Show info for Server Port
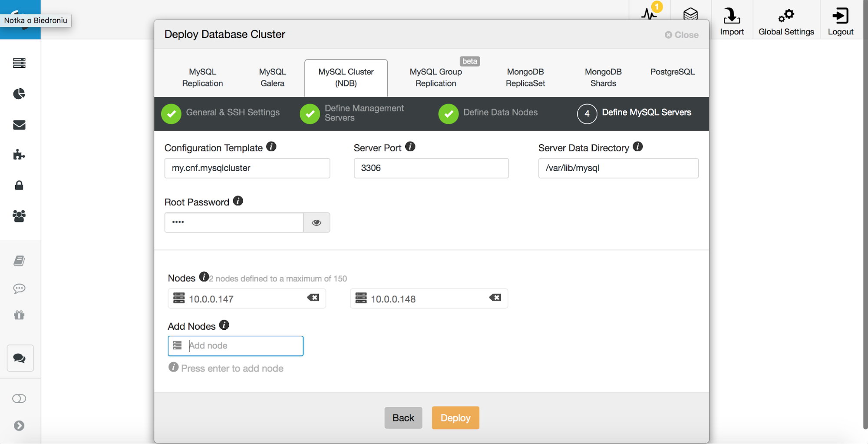868x444 pixels. click(x=410, y=146)
